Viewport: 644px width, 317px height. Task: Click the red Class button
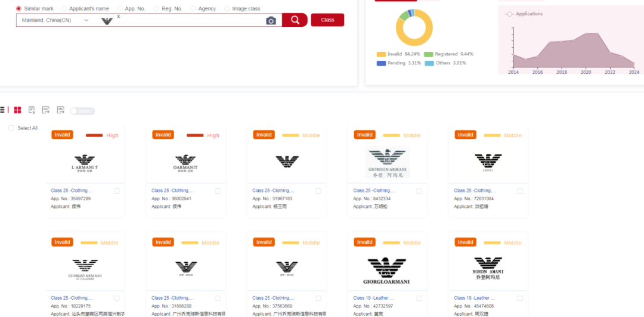pyautogui.click(x=327, y=20)
